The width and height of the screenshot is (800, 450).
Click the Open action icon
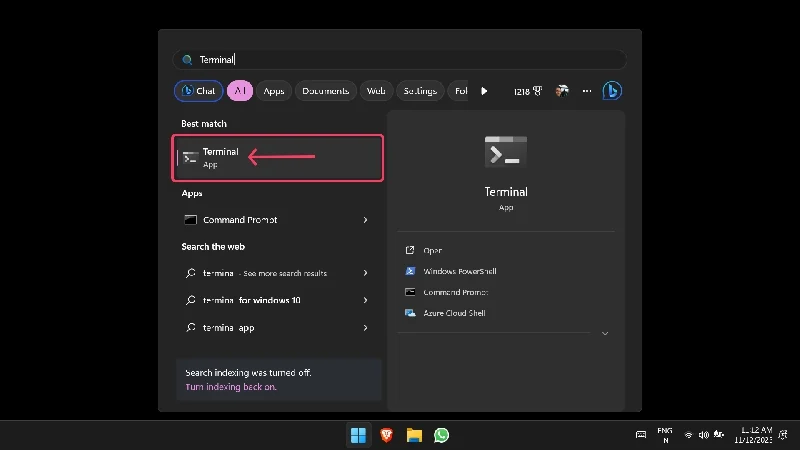pos(410,250)
